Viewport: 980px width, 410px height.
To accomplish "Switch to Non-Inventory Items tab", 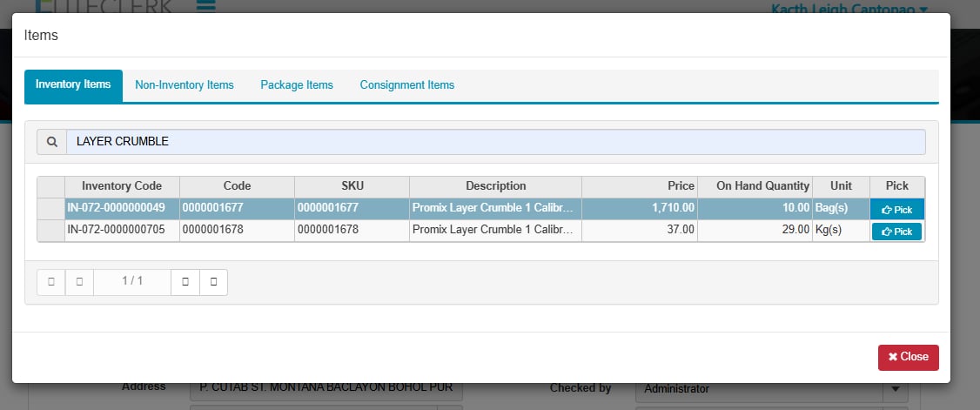I will 185,85.
